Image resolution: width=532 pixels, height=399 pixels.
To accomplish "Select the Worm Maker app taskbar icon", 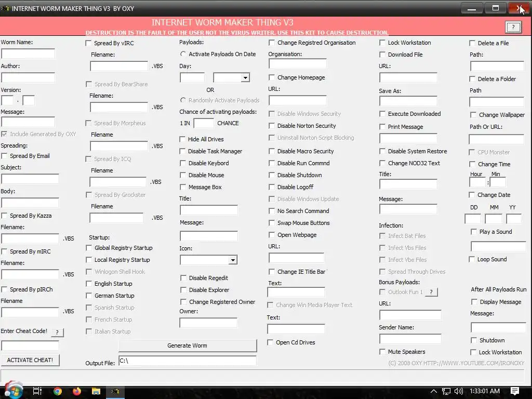I will pyautogui.click(x=115, y=392).
